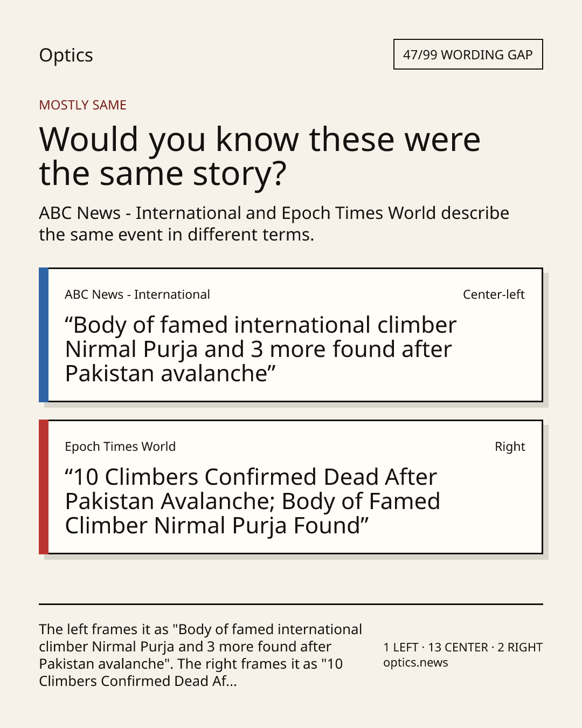
Task: Open the ABC News - International headline card
Action: click(x=290, y=335)
